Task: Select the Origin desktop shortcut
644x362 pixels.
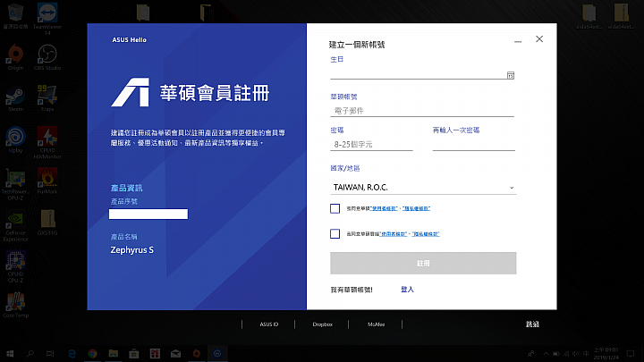Action: click(15, 57)
